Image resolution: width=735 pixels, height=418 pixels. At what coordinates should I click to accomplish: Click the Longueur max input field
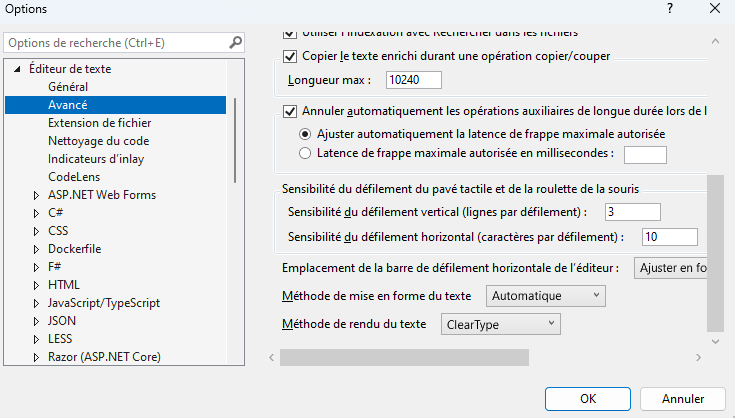413,80
